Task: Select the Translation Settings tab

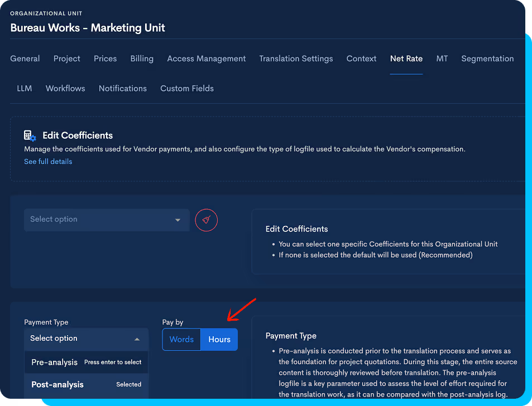Action: [296, 59]
